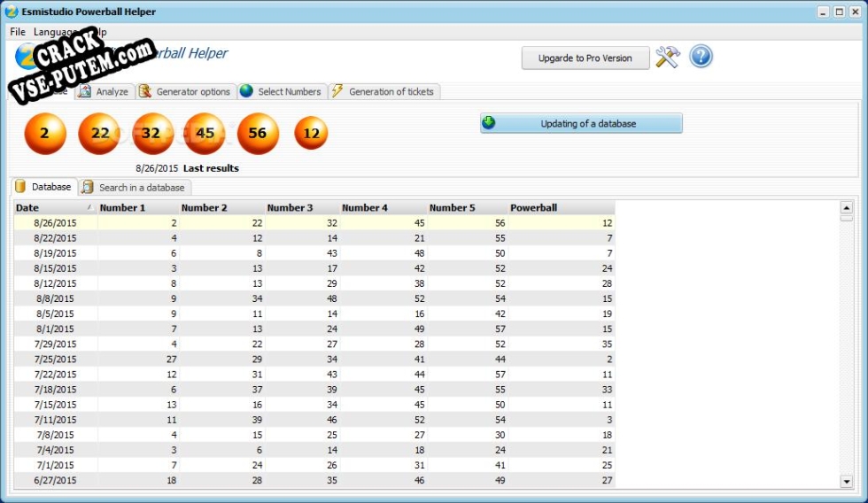868x503 pixels.
Task: Click the Search in a database icon
Action: [x=88, y=187]
